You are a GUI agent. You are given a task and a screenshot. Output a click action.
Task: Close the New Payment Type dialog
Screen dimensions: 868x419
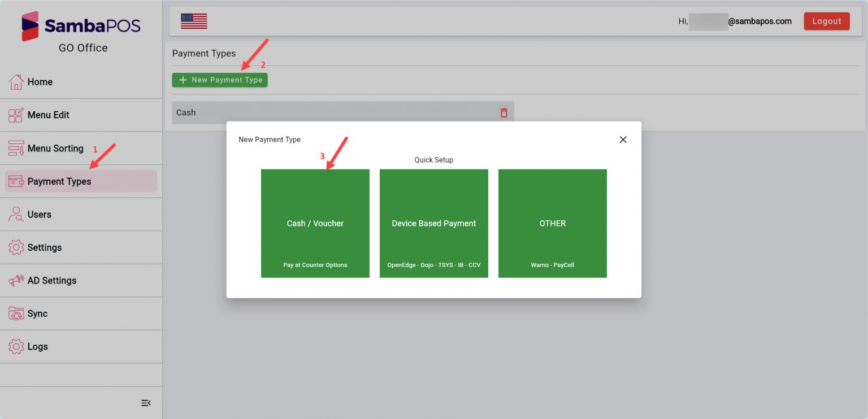click(623, 139)
